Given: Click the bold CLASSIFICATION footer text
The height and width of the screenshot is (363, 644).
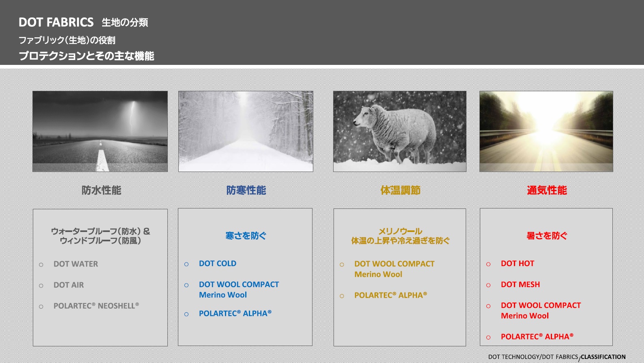Looking at the screenshot, I should click(603, 357).
